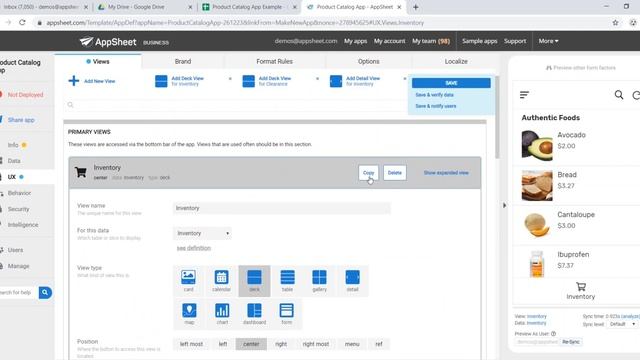
Task: Switch to the Options tab
Action: (x=368, y=61)
